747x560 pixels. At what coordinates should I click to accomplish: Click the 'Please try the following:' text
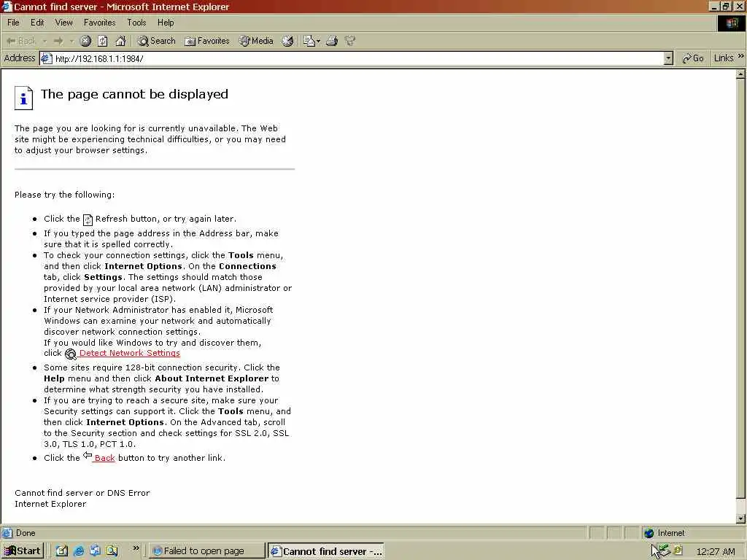coord(64,195)
